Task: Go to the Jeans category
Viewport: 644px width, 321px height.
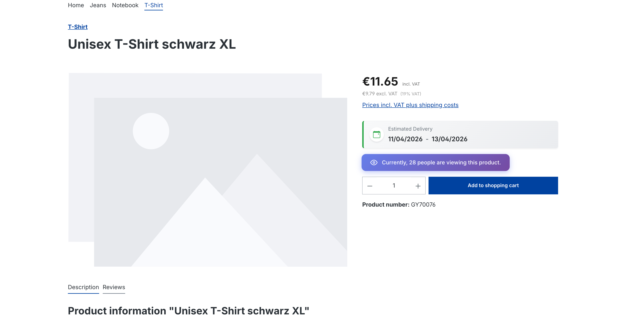Action: 98,5
